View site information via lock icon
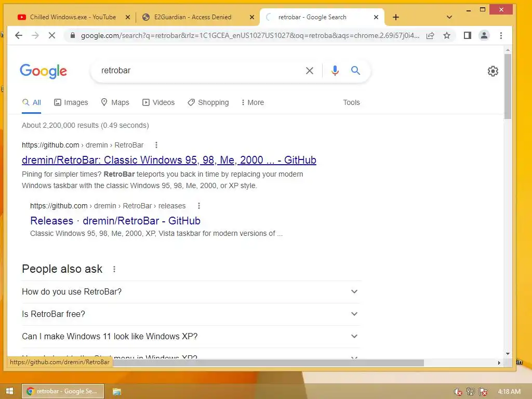Image resolution: width=532 pixels, height=399 pixels. [x=72, y=35]
